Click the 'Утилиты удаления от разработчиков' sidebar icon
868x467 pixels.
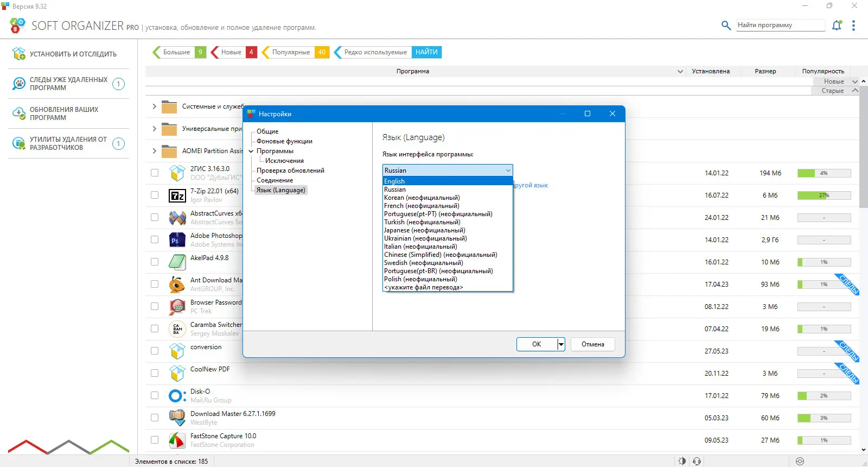pyautogui.click(x=19, y=143)
